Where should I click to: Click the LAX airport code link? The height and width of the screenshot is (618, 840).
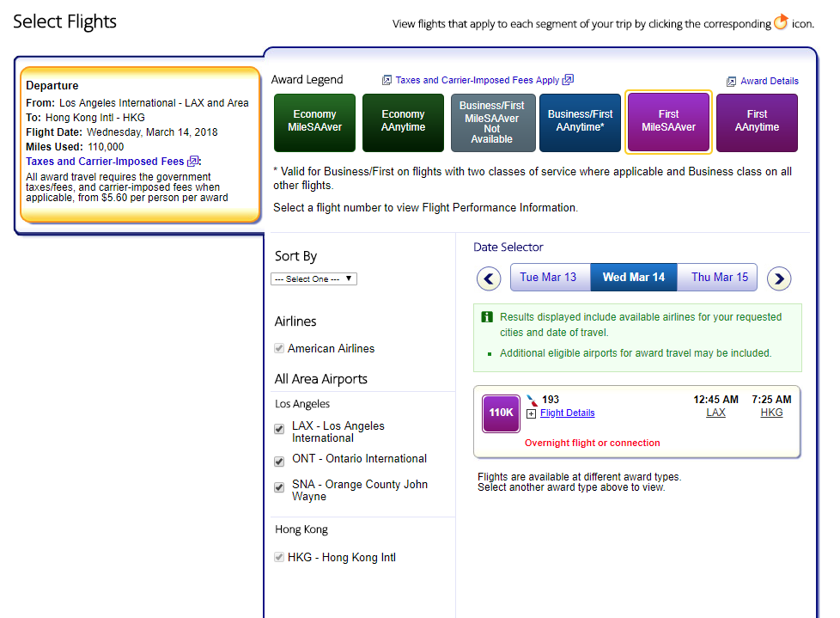[715, 413]
